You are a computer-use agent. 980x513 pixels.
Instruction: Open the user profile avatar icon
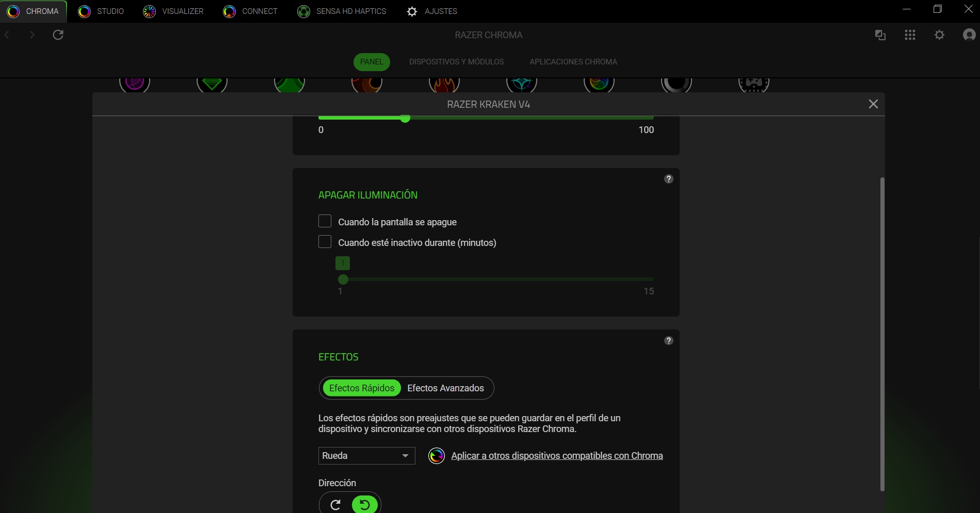(969, 35)
